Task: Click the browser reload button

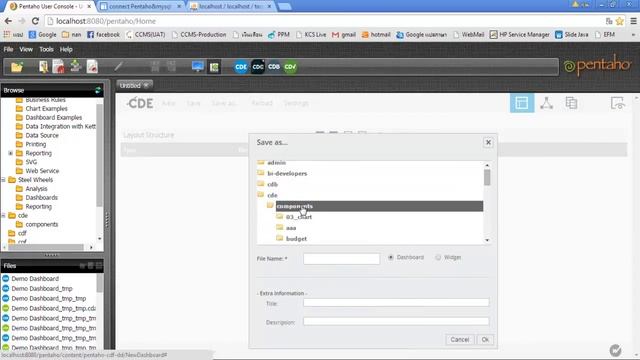Action: [35, 21]
